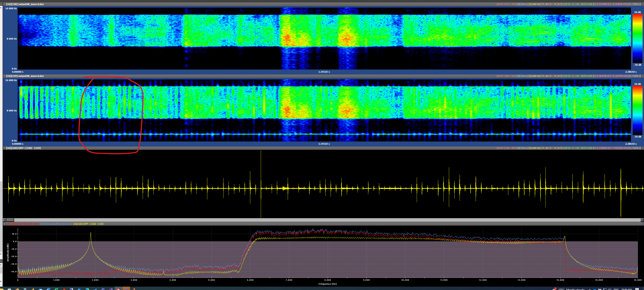Click the [32,000 Hz] label in second spectrogram header
This screenshot has width=644, height=290.
click(x=534, y=76)
